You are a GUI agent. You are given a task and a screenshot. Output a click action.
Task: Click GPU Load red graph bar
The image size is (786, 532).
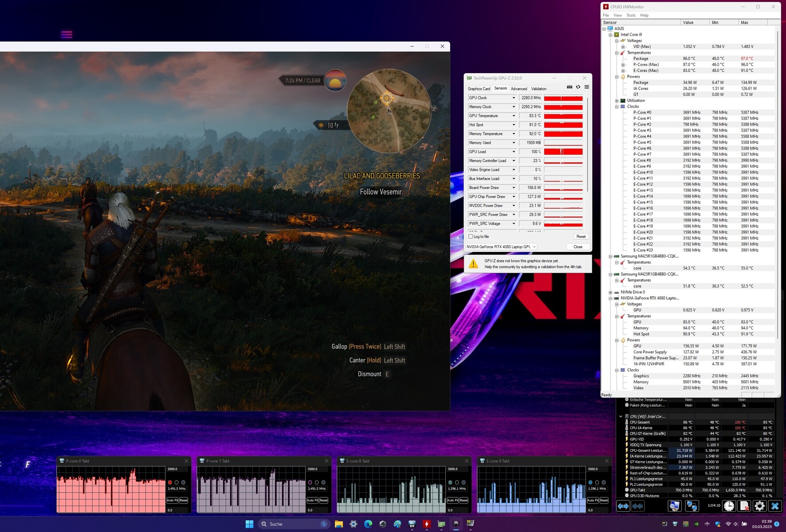pyautogui.click(x=563, y=152)
